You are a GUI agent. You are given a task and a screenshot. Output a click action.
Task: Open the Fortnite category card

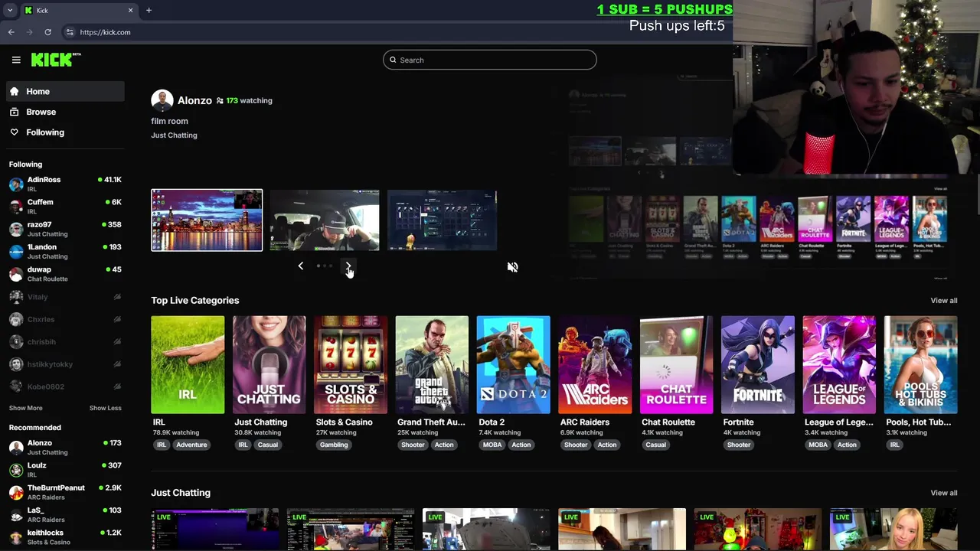point(758,364)
